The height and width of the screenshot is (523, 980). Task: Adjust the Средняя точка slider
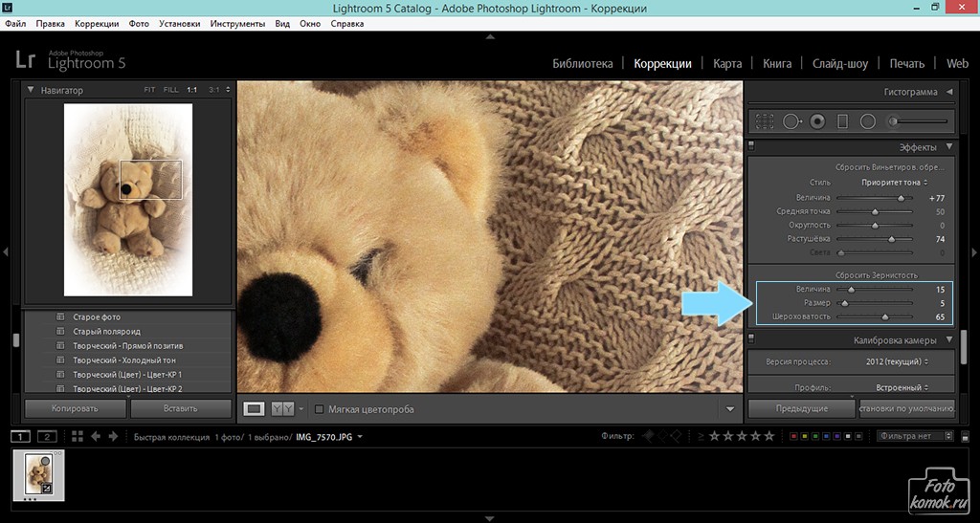(x=875, y=212)
